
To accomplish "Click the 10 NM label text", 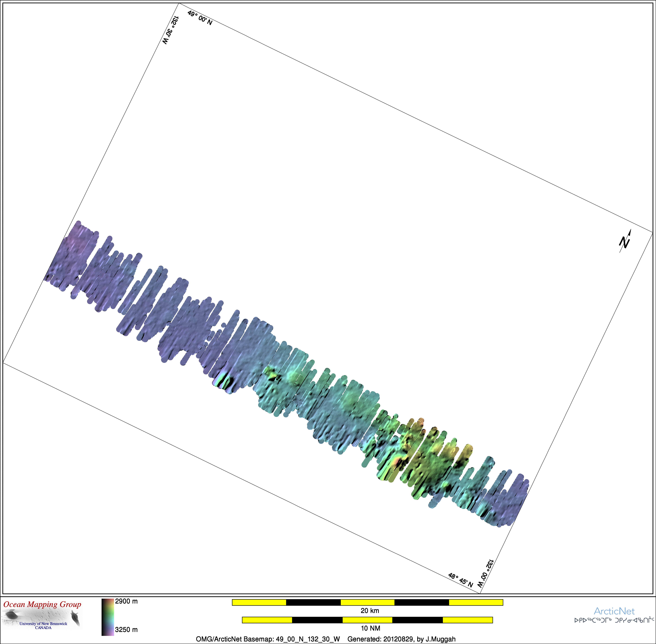I will tap(371, 628).
